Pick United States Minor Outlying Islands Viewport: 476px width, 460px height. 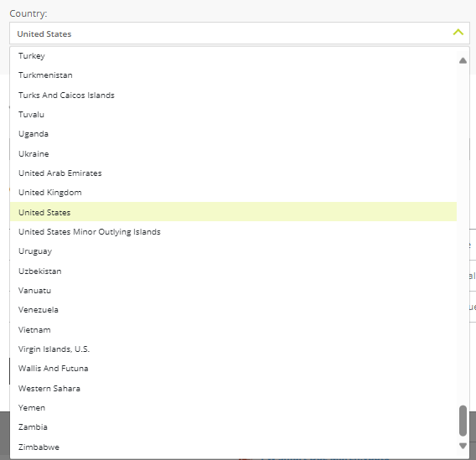pyautogui.click(x=233, y=232)
